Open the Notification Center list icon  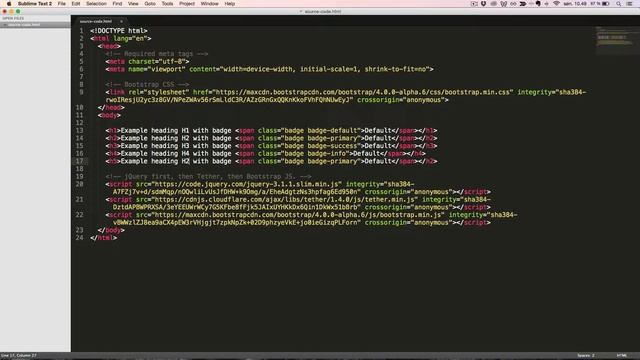pos(629,4)
